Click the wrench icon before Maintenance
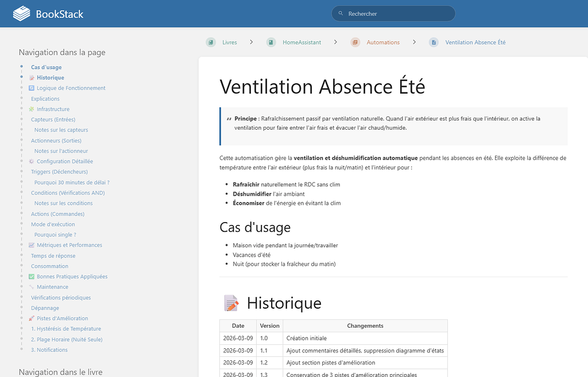588x377 pixels. point(32,287)
